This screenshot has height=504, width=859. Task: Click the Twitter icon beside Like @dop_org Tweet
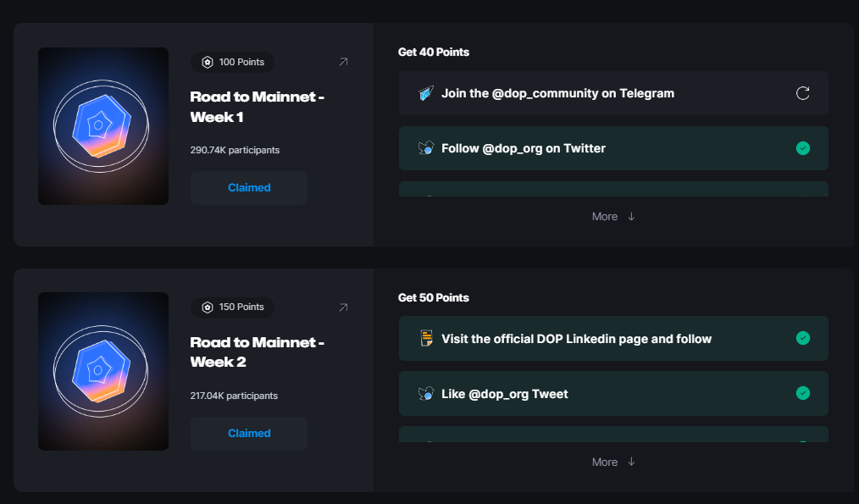click(x=426, y=393)
